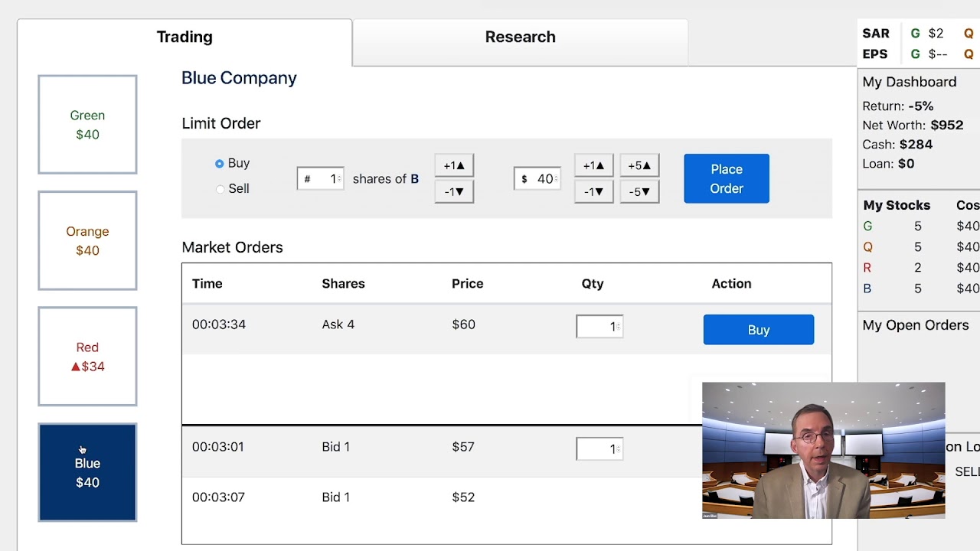Click the EPS ticker label
This screenshot has width=980, height=551.
tap(875, 54)
